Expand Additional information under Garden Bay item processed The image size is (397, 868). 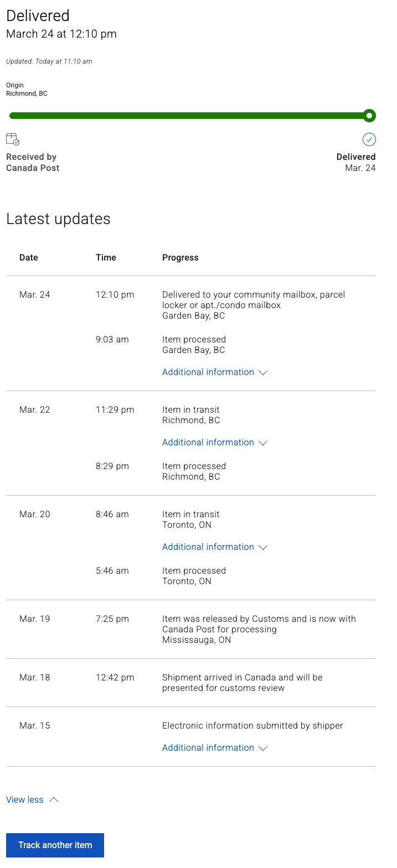pyautogui.click(x=214, y=372)
